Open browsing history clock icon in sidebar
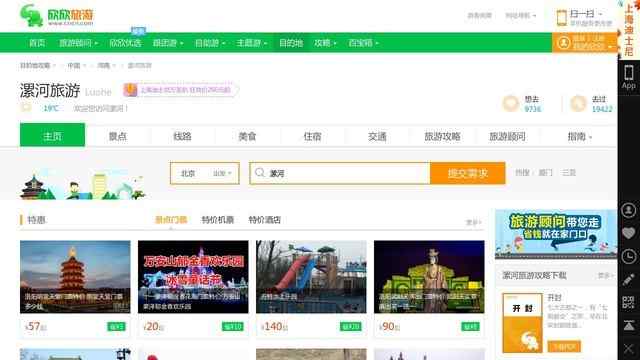Viewport: 640px width, 360px height. [629, 256]
